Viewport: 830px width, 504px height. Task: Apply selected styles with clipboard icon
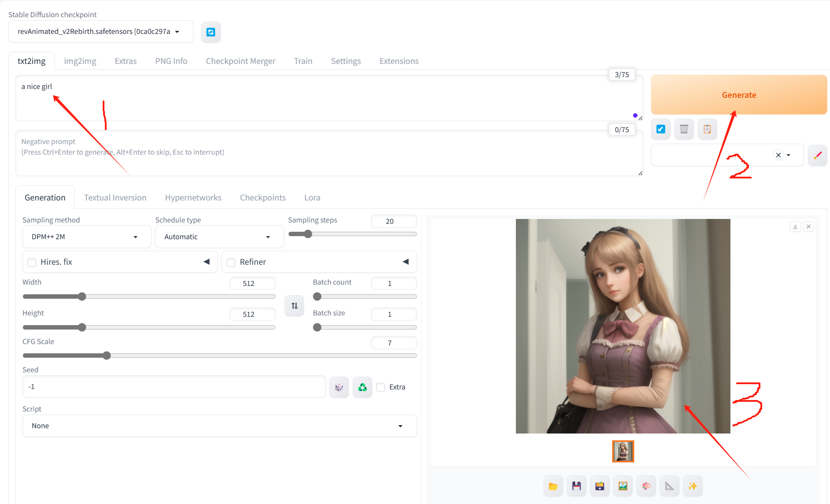pos(707,129)
